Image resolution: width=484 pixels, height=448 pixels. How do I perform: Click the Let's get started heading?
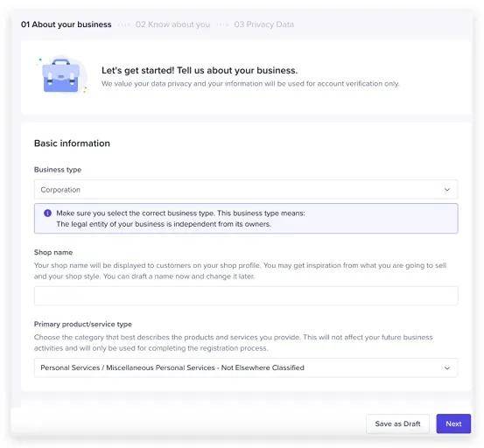pos(200,70)
